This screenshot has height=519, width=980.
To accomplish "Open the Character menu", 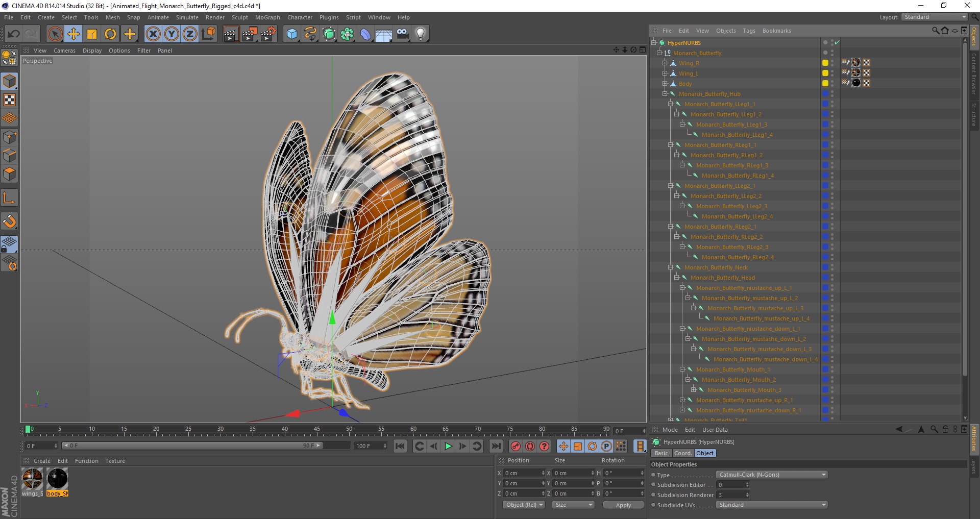I will point(300,17).
